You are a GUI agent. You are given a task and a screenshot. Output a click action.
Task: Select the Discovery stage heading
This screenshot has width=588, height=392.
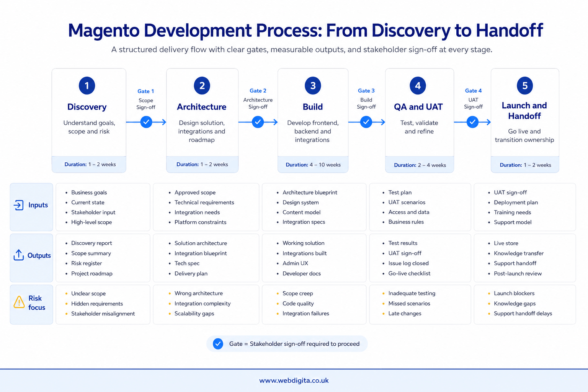point(87,107)
